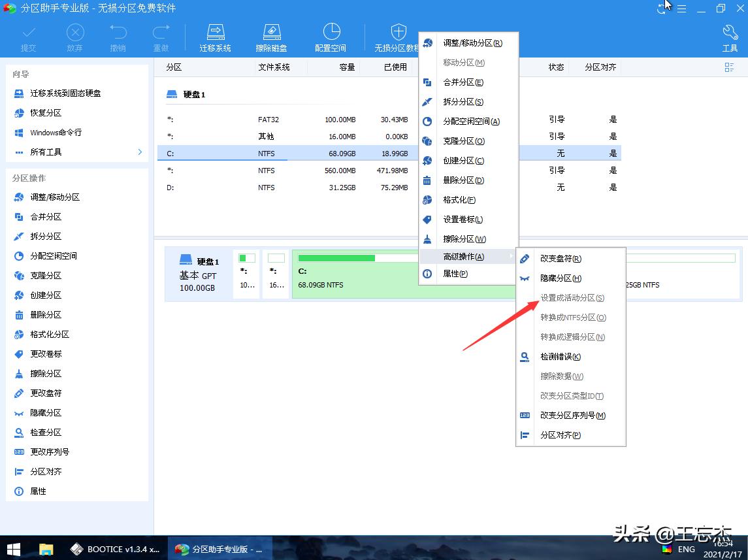Open the Windows命令行 sidebar item
Image resolution: width=748 pixels, height=560 pixels.
click(x=56, y=133)
